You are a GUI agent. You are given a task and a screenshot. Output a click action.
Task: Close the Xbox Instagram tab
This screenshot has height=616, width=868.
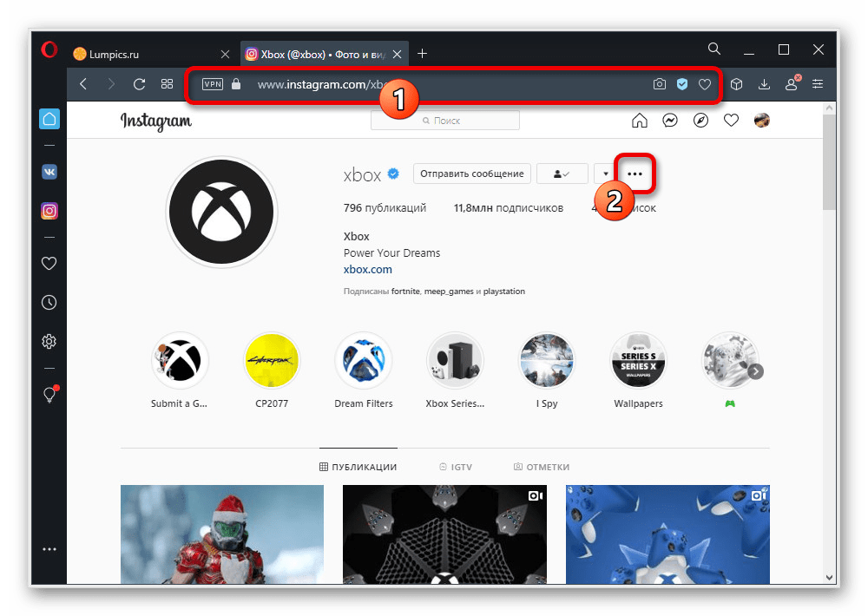click(397, 55)
